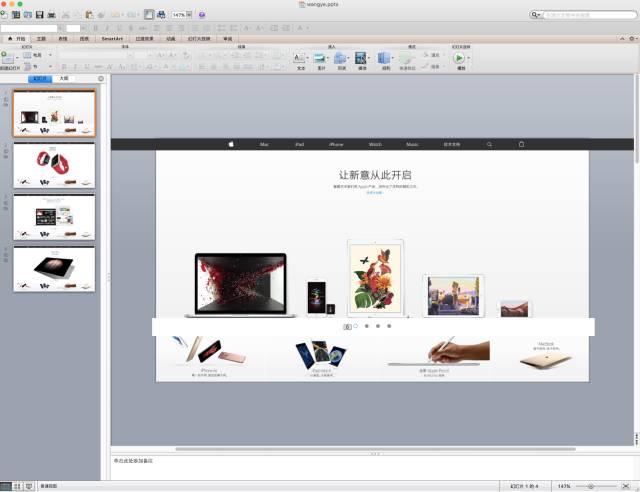Open the Slide Show ribbon tab

click(x=199, y=38)
